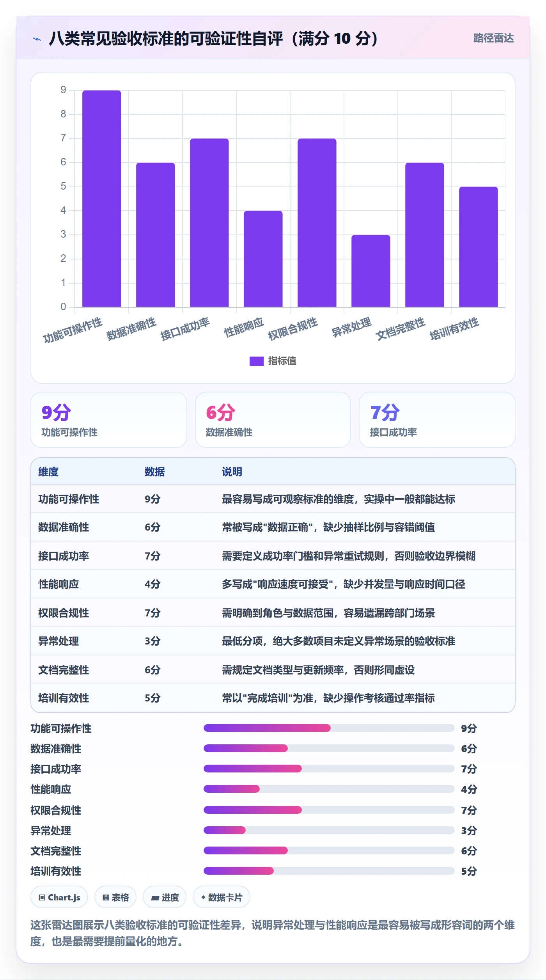
Task: Click the 数据准确性 bar in the chart
Action: (156, 235)
